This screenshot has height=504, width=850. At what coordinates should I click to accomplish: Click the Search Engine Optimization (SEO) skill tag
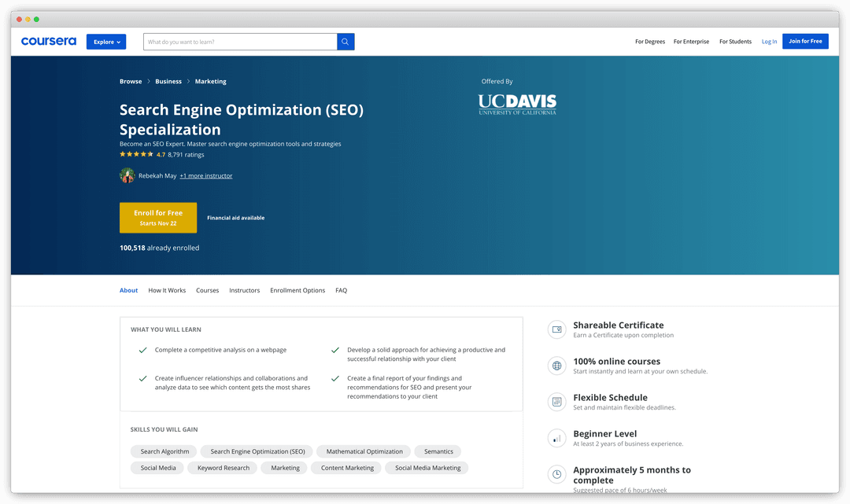click(x=257, y=451)
